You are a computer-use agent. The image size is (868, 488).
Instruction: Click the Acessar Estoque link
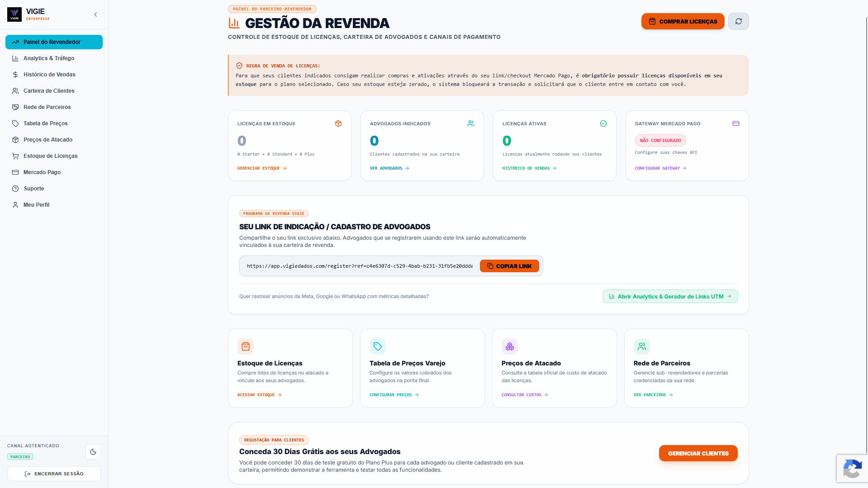click(x=260, y=395)
